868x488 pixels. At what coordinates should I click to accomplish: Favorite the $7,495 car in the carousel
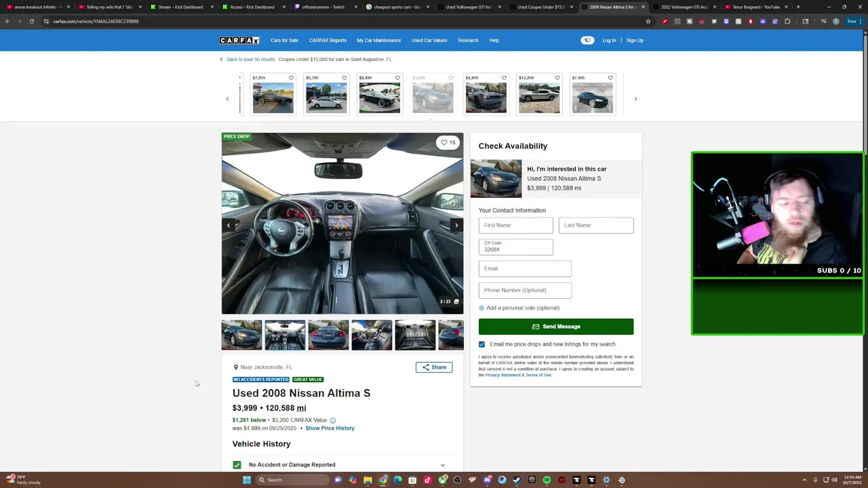coord(610,78)
